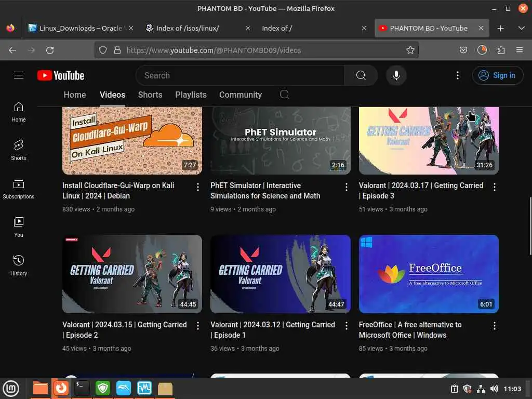Viewport: 532px width, 399px height.
Task: Select the channel Videos tab
Action: [x=112, y=95]
